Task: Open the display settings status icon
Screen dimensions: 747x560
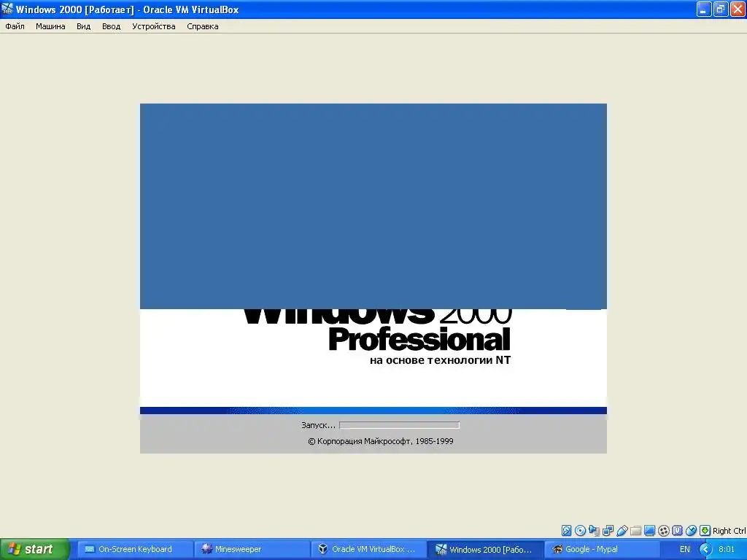Action: (649, 531)
